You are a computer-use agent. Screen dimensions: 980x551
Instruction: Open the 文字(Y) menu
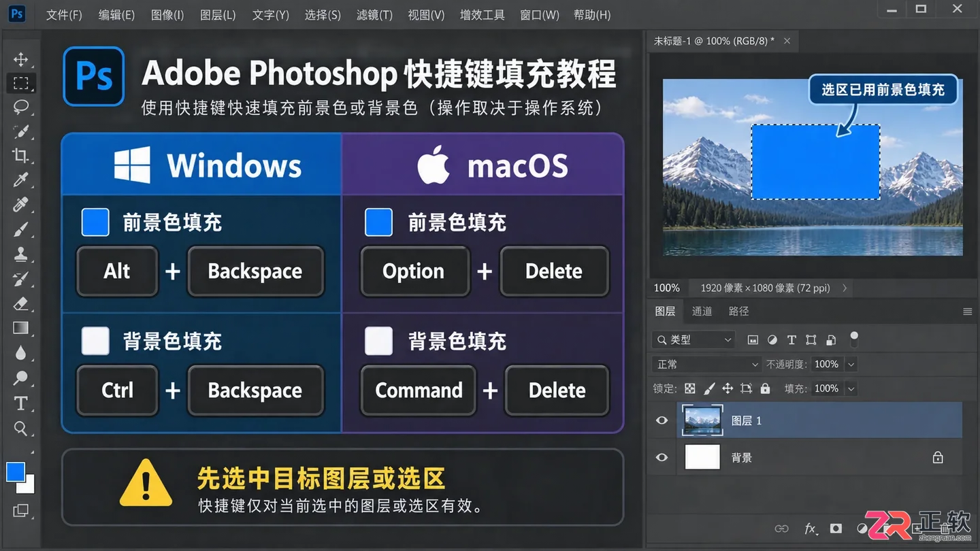click(x=270, y=14)
